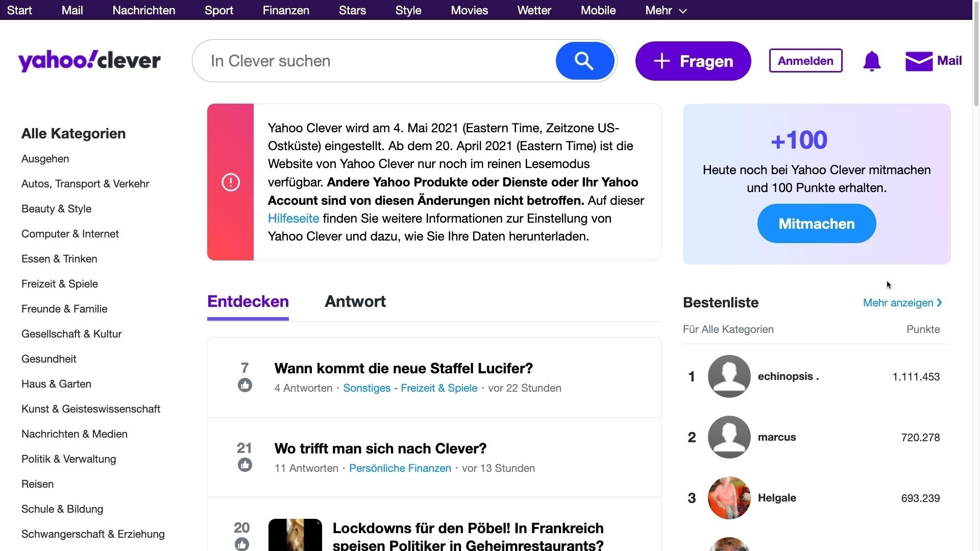Select Politik & Verwaltung category
Screen dimensions: 980x551
[69, 459]
